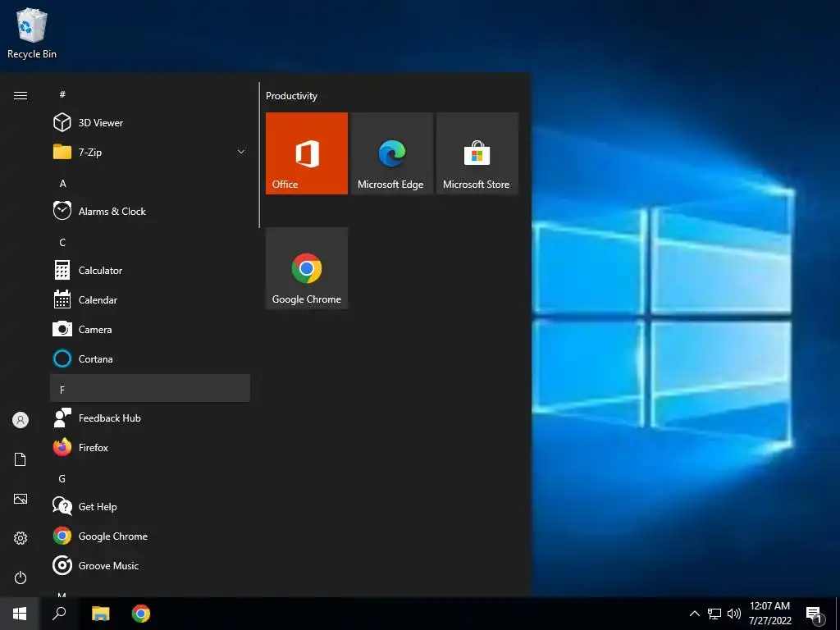Open Settings gear in Start sidebar
This screenshot has width=840, height=630.
pos(21,538)
